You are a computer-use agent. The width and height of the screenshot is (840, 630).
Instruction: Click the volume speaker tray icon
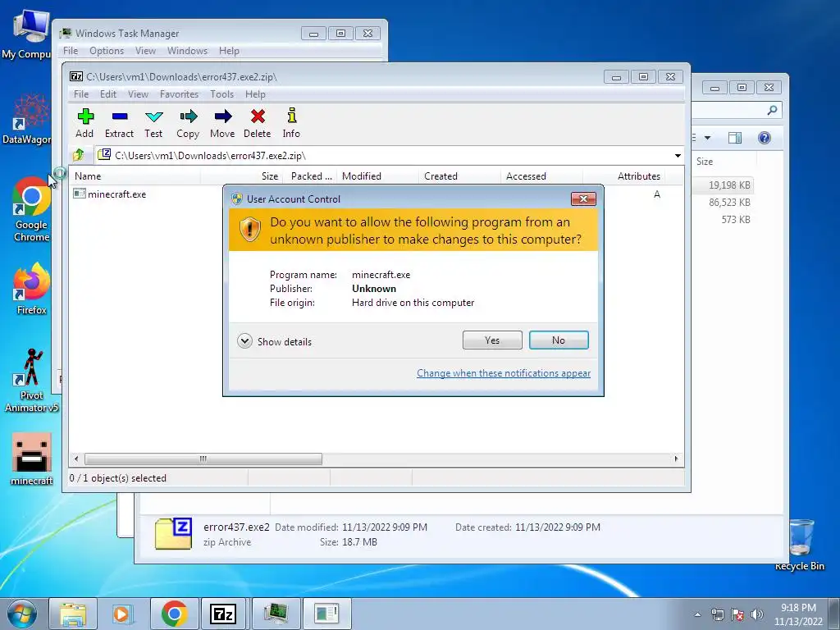point(756,614)
